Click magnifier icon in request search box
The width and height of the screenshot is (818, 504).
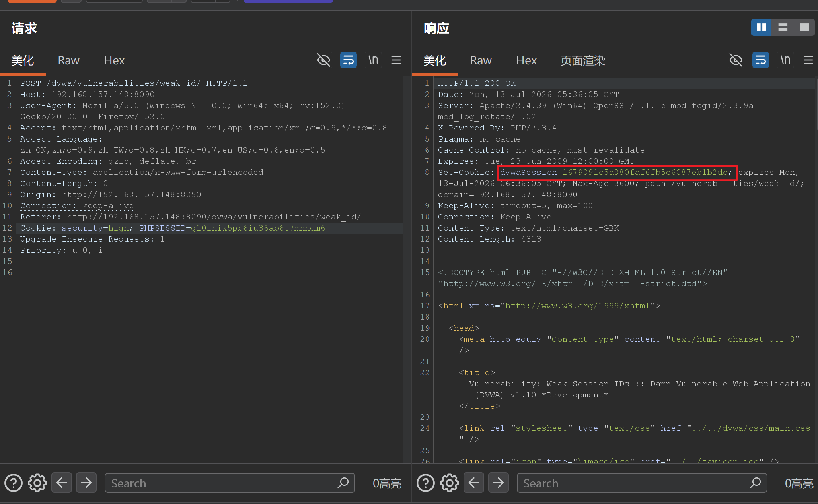pos(343,483)
